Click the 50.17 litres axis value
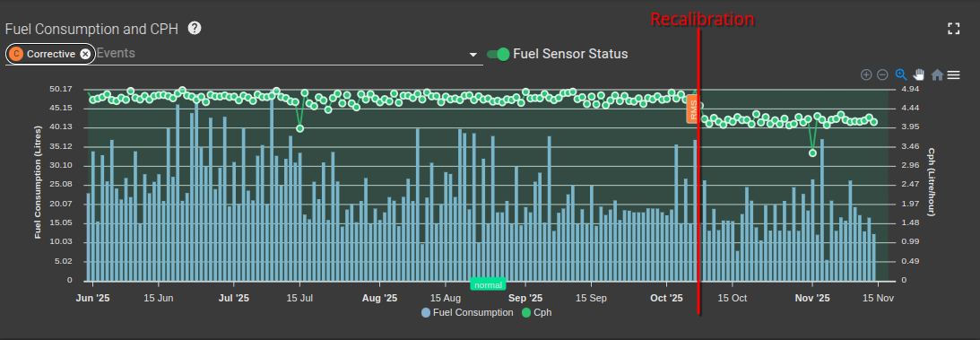This screenshot has width=980, height=340. click(61, 89)
